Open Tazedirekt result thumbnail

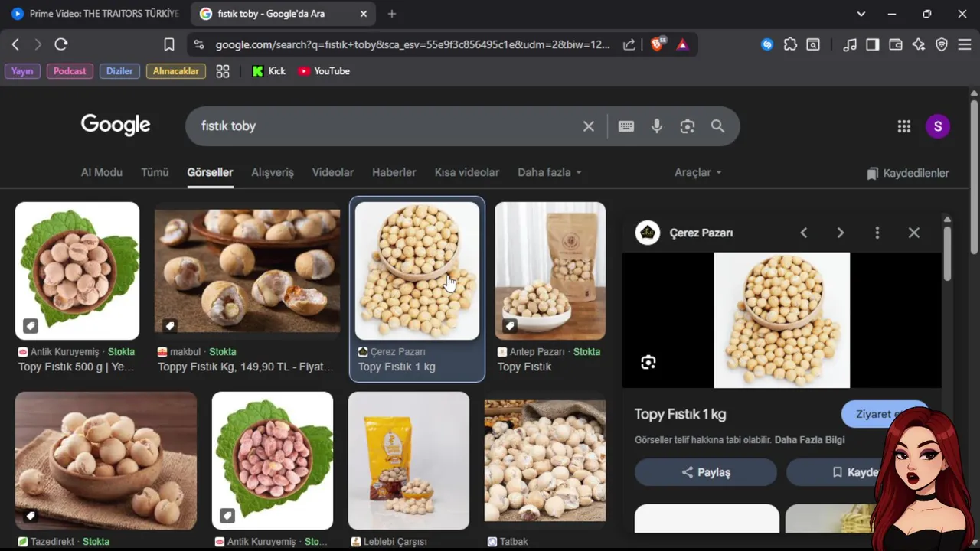coord(106,461)
